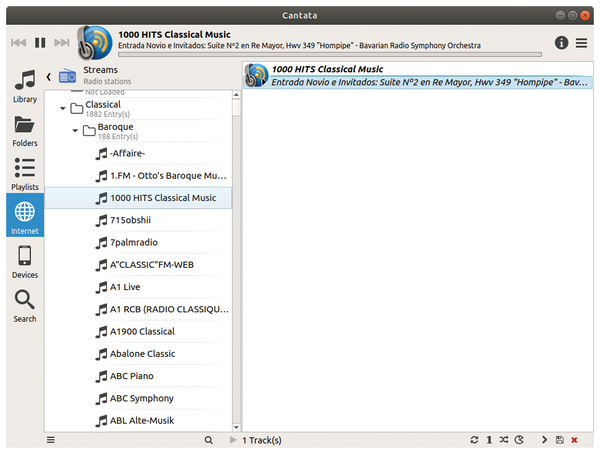Click the note icon beside A1 Live
Viewport: 600px width, 454px height.
tap(101, 287)
